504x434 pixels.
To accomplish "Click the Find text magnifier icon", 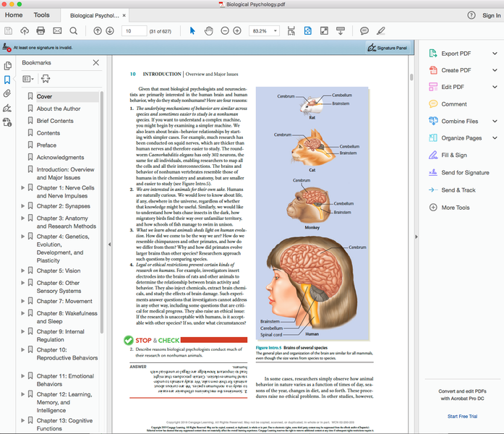I will (74, 31).
